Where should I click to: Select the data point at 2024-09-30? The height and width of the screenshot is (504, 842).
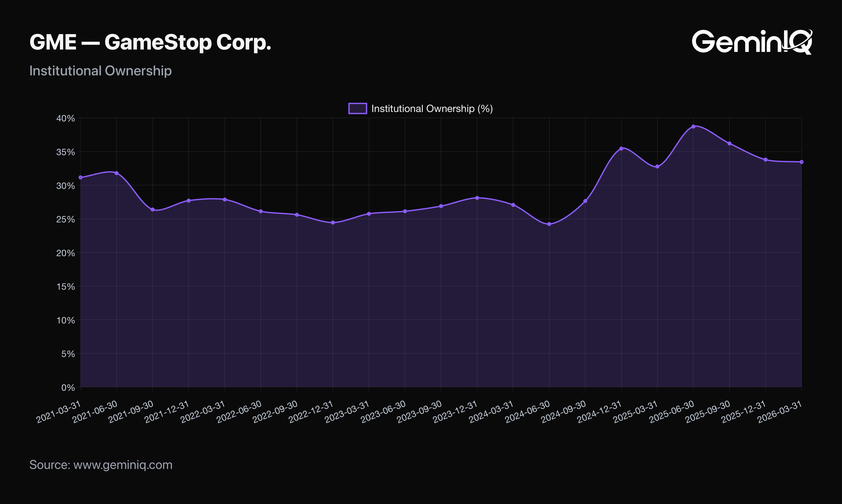click(x=585, y=201)
